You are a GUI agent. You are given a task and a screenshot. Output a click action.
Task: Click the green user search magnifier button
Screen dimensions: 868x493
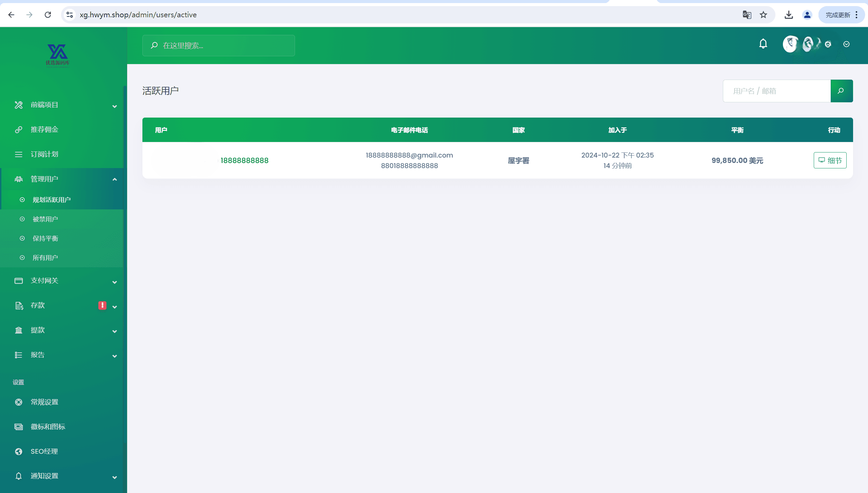click(841, 91)
